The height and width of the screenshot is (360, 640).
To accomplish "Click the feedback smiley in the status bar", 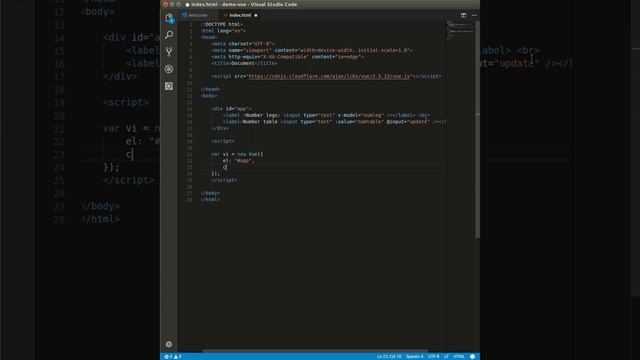I will 472,356.
